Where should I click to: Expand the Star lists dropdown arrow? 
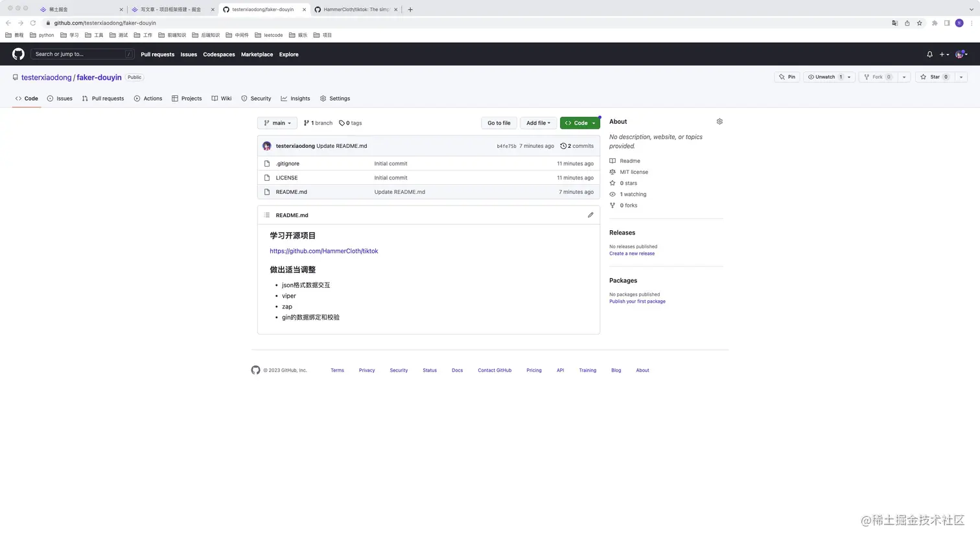pyautogui.click(x=961, y=77)
